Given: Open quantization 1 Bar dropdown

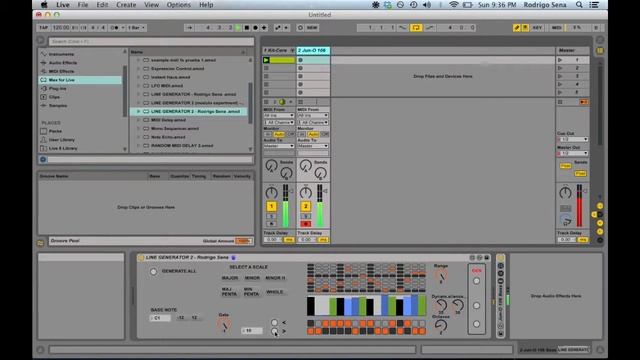Looking at the screenshot, I should pos(136,28).
